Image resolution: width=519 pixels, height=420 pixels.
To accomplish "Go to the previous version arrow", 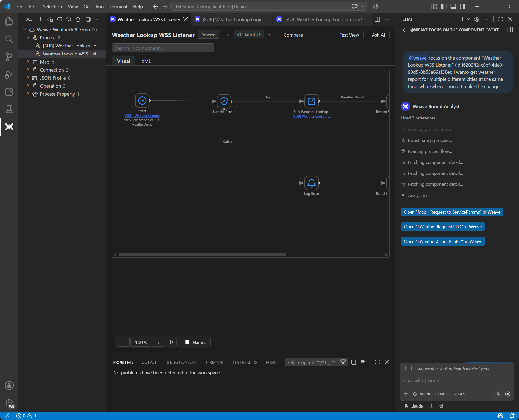I will pyautogui.click(x=228, y=35).
